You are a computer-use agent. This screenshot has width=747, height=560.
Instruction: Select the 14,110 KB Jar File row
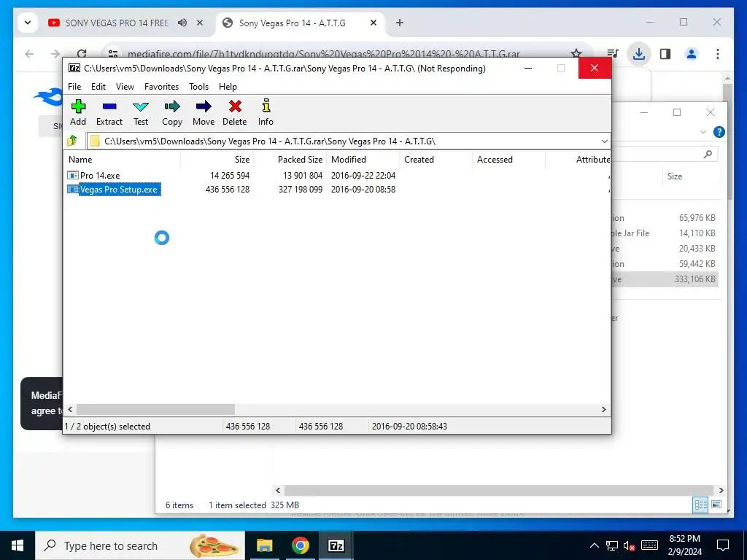point(665,233)
